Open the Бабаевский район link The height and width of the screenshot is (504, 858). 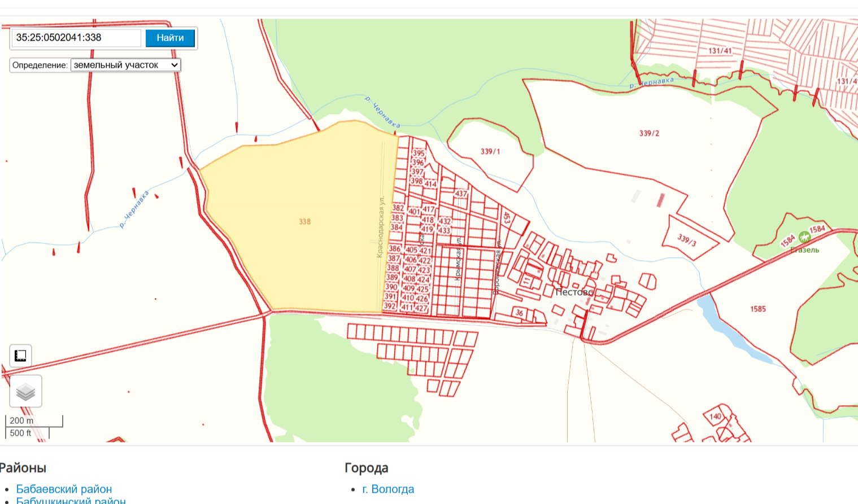pos(64,489)
